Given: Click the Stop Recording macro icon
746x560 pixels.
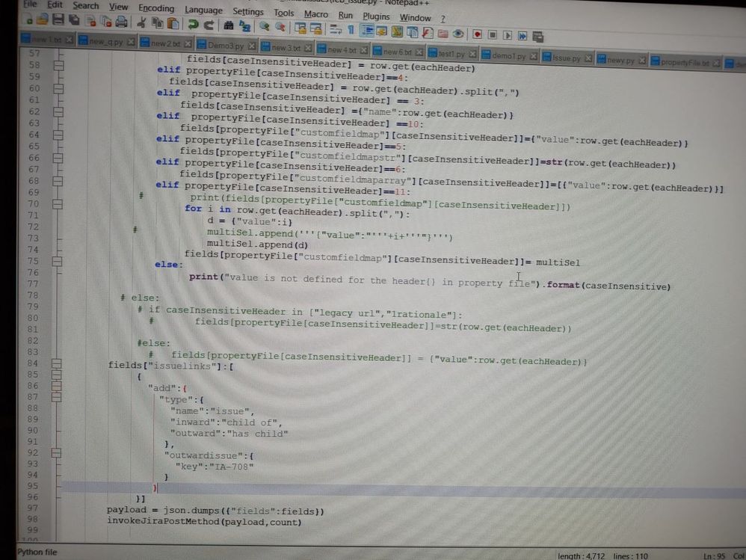Looking at the screenshot, I should pyautogui.click(x=493, y=34).
